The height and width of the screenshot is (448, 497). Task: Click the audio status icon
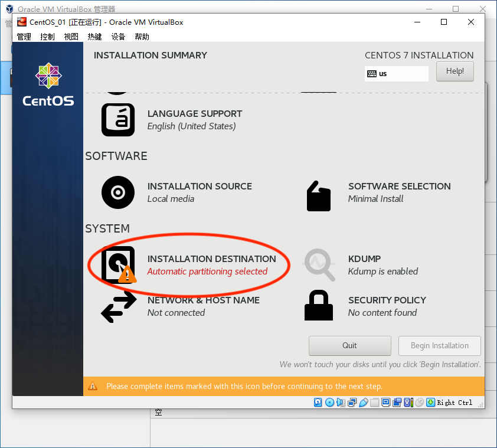coord(341,403)
